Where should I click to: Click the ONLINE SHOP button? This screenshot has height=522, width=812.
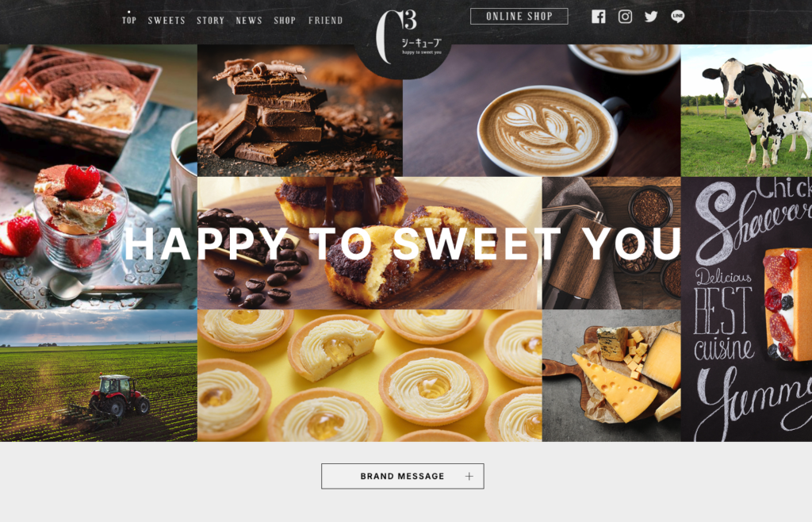[519, 16]
